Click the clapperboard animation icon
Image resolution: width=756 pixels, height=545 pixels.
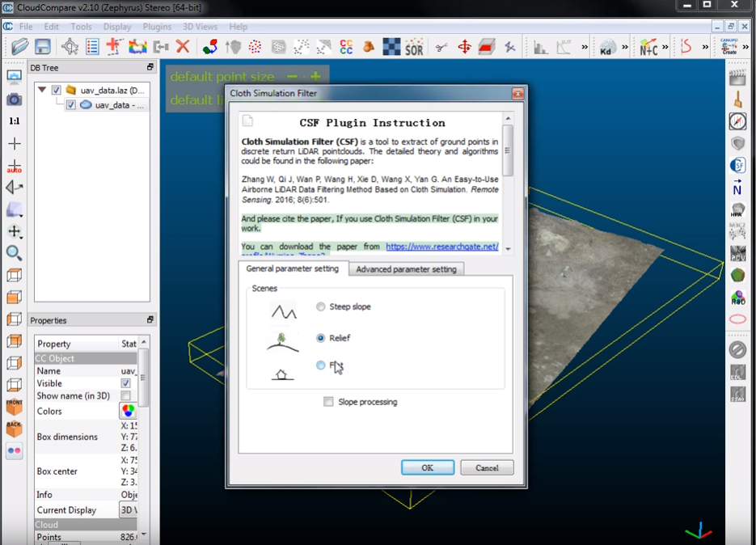click(x=737, y=78)
